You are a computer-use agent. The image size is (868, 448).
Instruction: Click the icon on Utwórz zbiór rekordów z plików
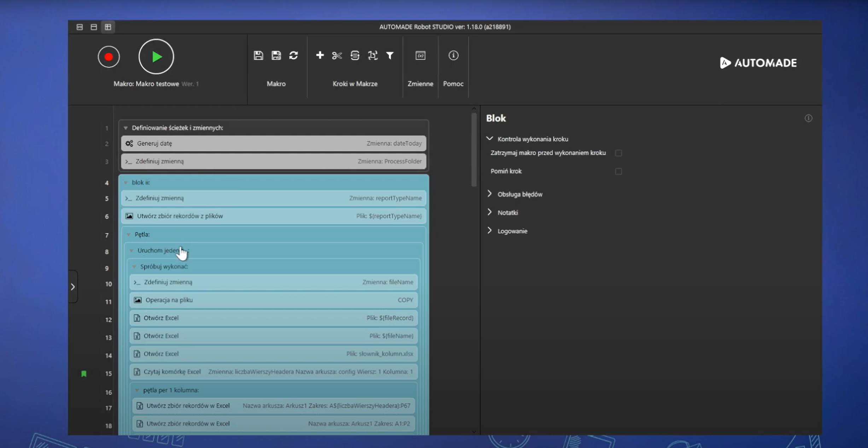129,216
